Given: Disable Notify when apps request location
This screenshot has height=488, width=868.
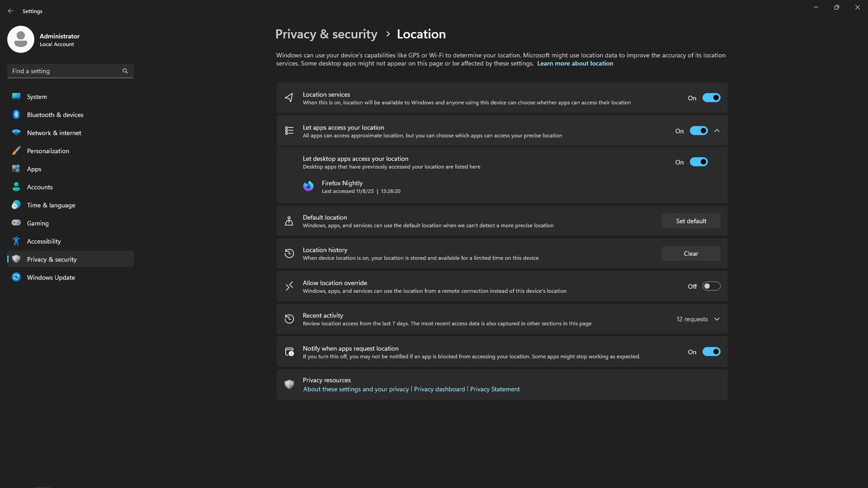Looking at the screenshot, I should click(x=711, y=352).
